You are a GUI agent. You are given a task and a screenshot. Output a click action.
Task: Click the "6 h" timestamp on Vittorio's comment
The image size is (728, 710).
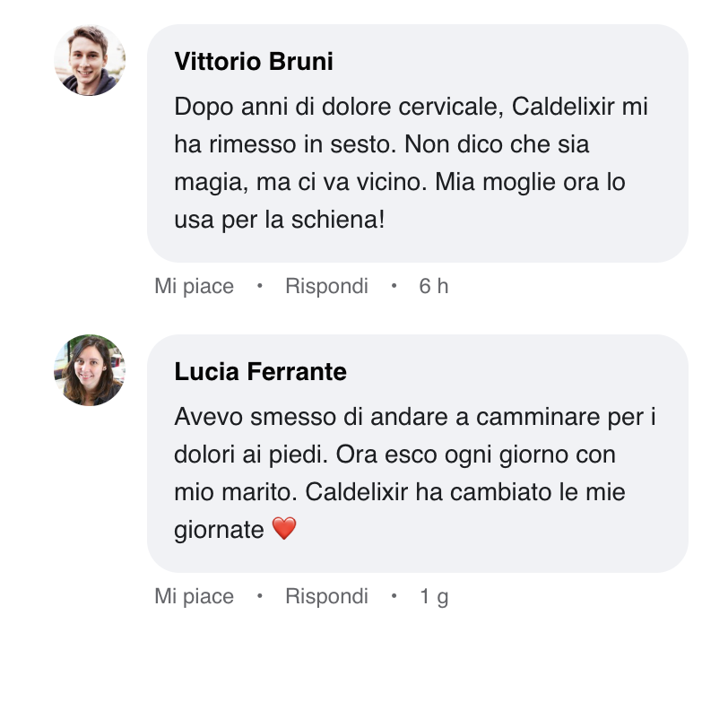click(434, 286)
